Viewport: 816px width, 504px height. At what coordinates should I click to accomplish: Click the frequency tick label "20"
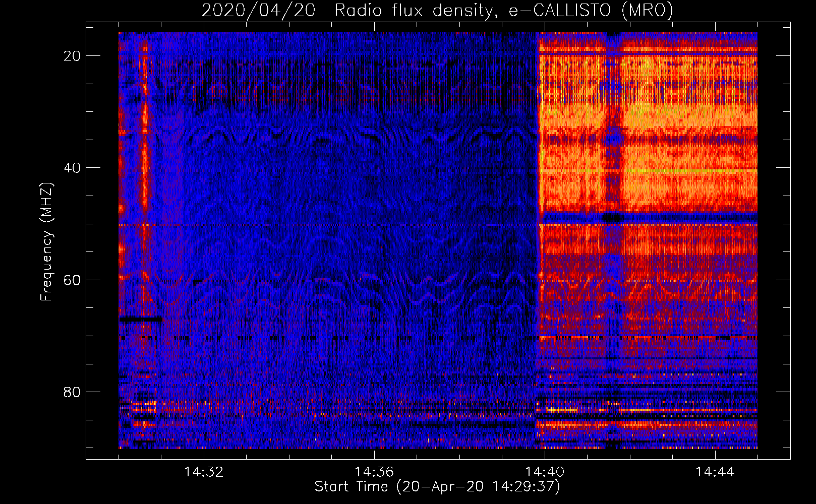pos(72,55)
